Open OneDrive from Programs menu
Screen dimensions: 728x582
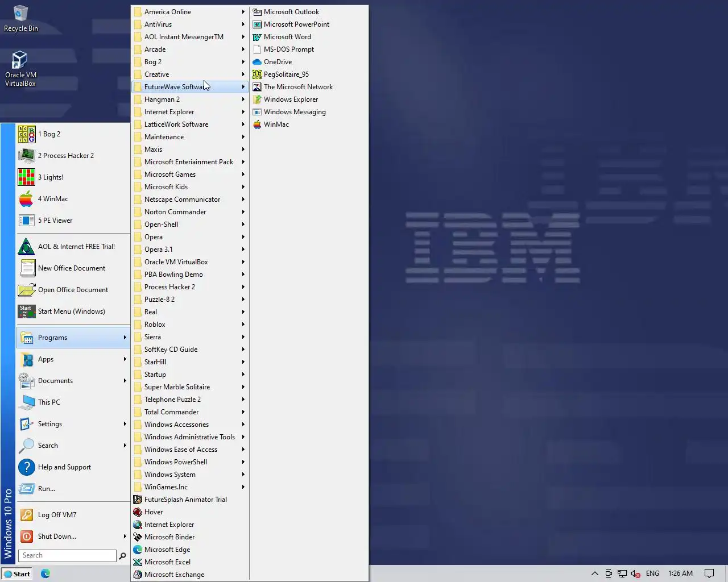(309, 62)
